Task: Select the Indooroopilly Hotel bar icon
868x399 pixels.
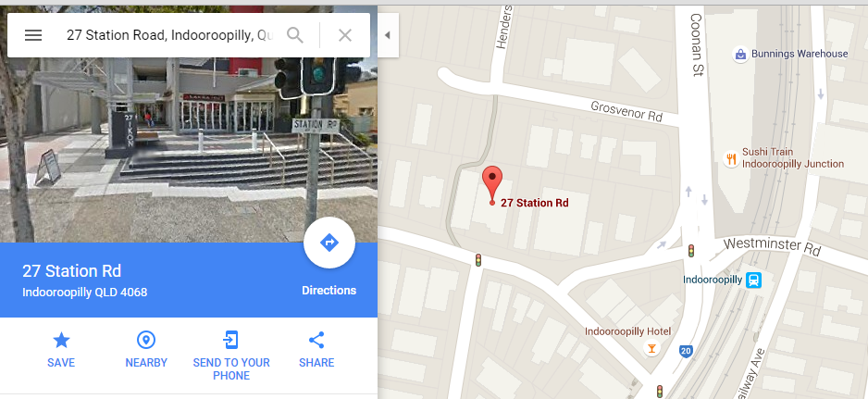Action: pos(652,349)
